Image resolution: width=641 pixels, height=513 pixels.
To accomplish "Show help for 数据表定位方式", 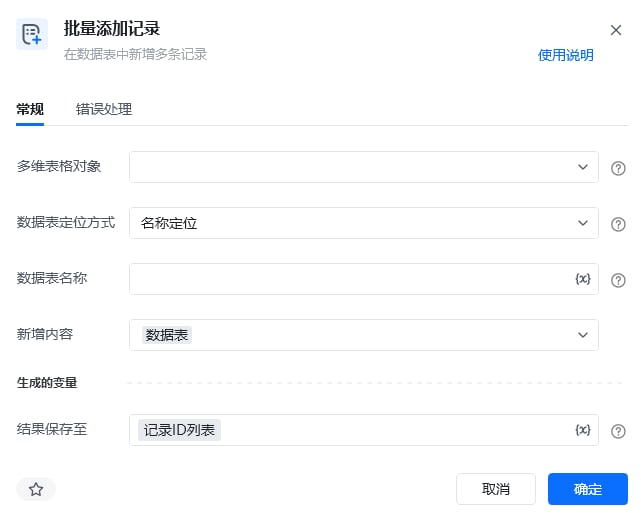I will pyautogui.click(x=618, y=224).
